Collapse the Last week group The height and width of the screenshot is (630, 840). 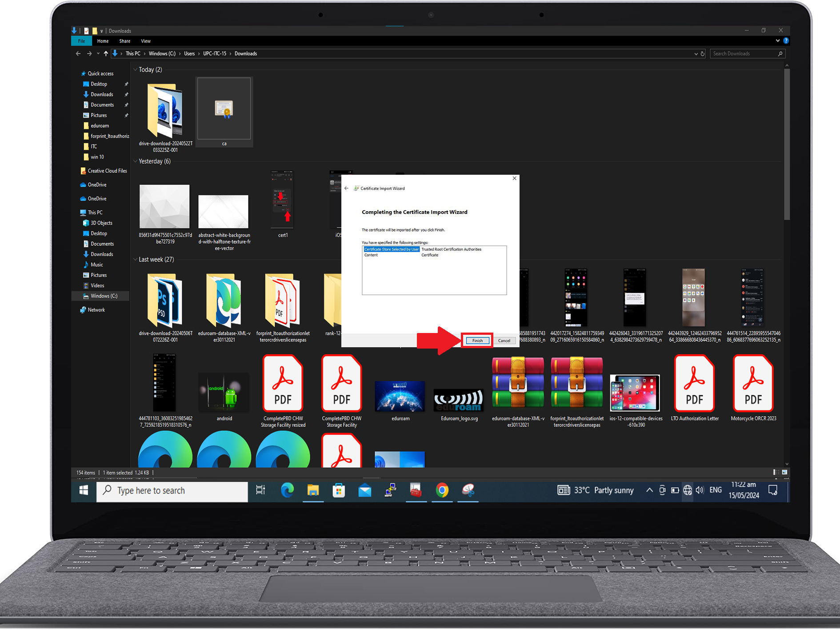[x=135, y=260]
